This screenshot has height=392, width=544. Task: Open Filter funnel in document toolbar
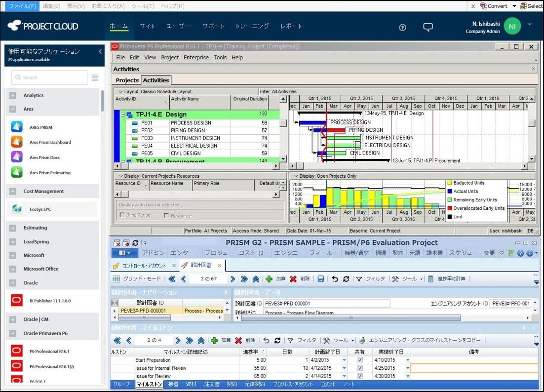[x=359, y=279]
